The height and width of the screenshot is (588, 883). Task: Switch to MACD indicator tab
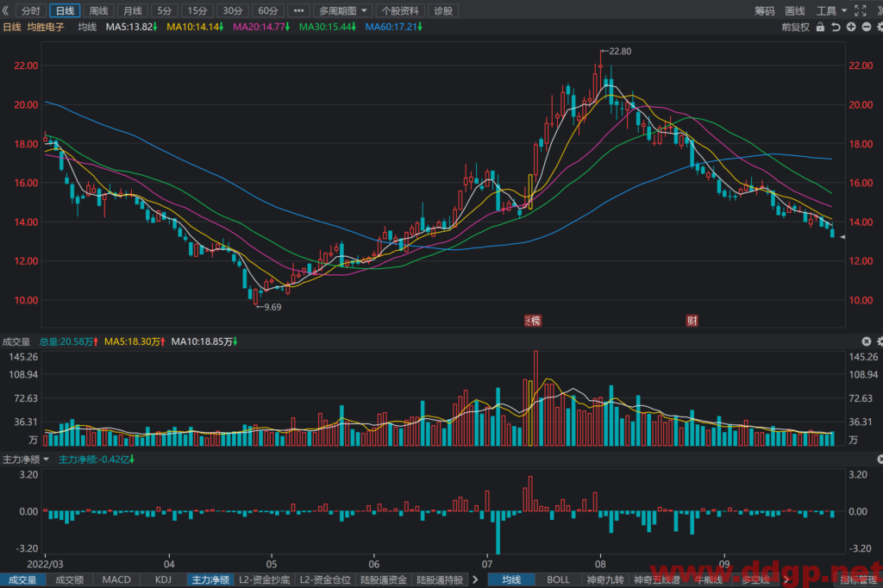coord(116,579)
